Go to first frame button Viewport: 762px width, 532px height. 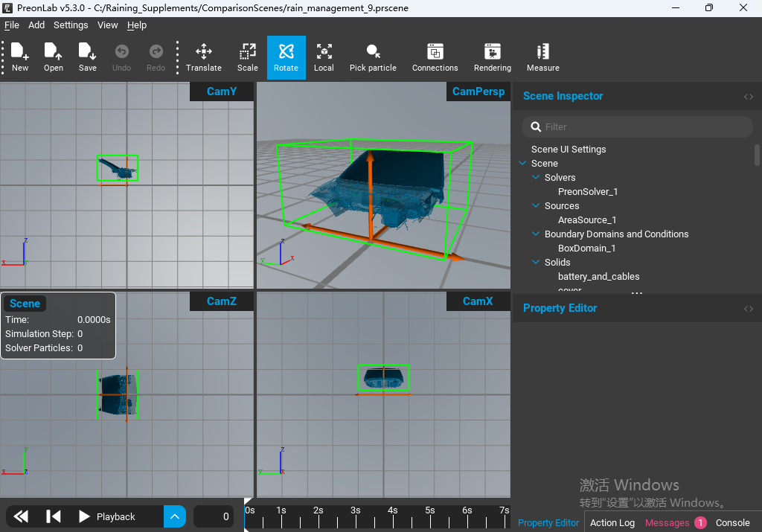pos(53,516)
